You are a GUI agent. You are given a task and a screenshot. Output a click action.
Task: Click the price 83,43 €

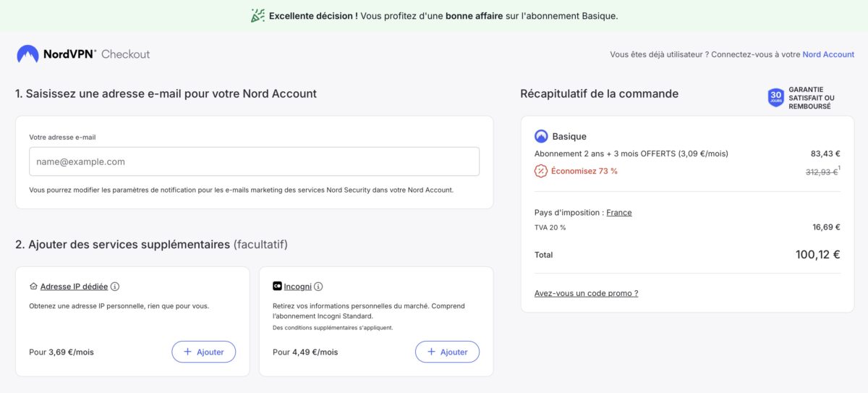[825, 153]
